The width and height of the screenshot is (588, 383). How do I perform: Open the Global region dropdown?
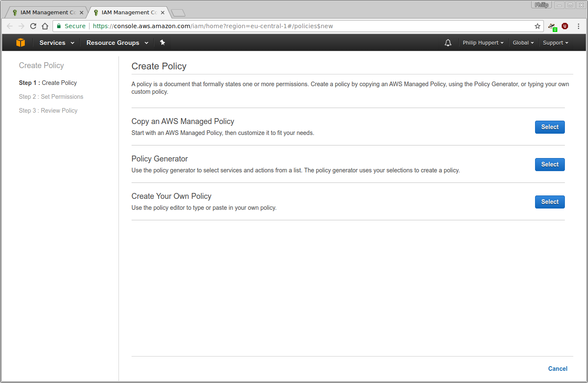pos(523,43)
